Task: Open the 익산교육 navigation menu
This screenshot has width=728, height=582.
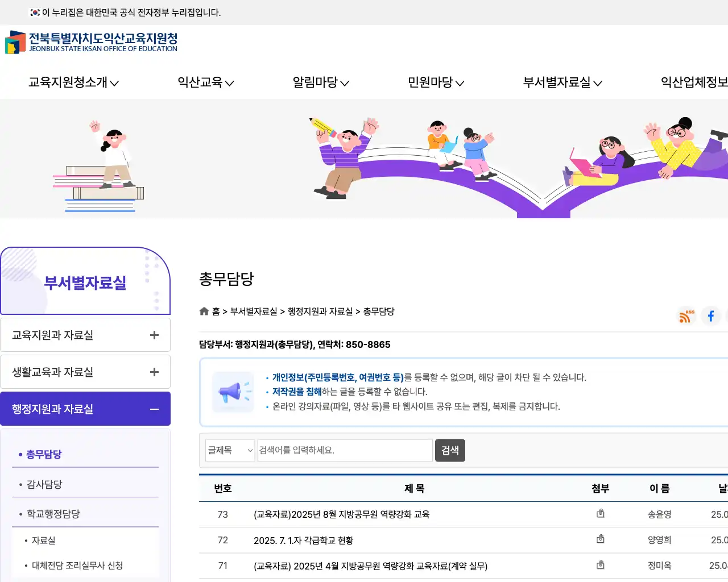Action: tap(206, 82)
